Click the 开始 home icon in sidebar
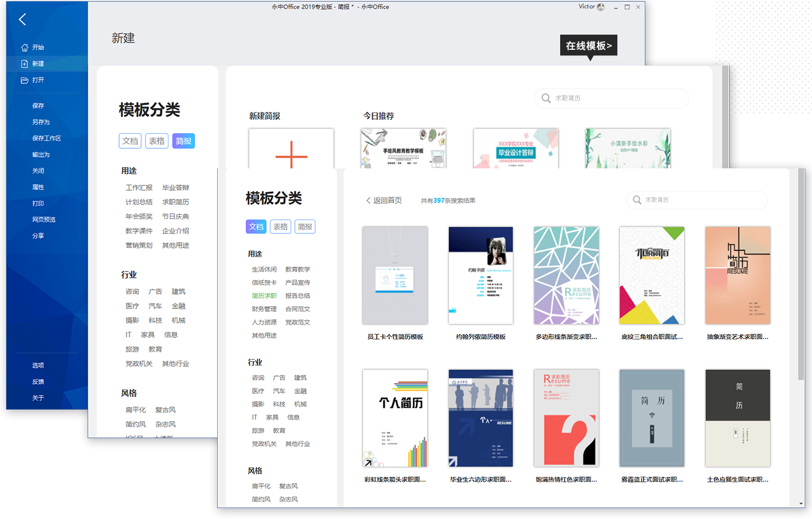 pyautogui.click(x=24, y=47)
